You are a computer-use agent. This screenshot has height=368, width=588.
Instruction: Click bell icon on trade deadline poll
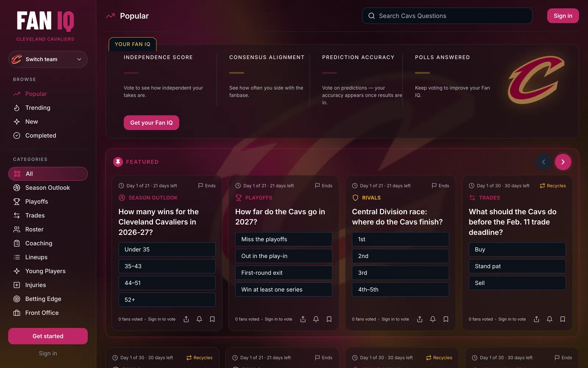549,319
